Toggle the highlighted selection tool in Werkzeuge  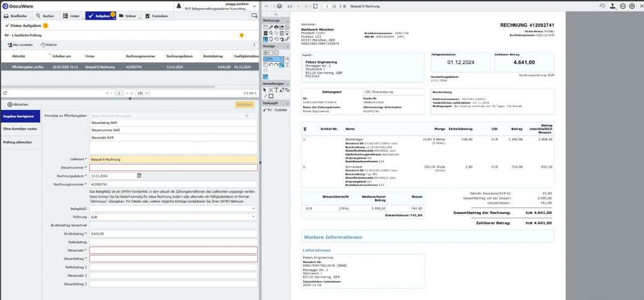265,38
